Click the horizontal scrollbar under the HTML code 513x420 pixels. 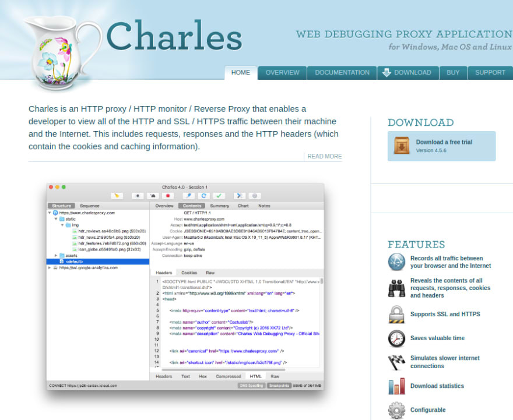tap(223, 370)
